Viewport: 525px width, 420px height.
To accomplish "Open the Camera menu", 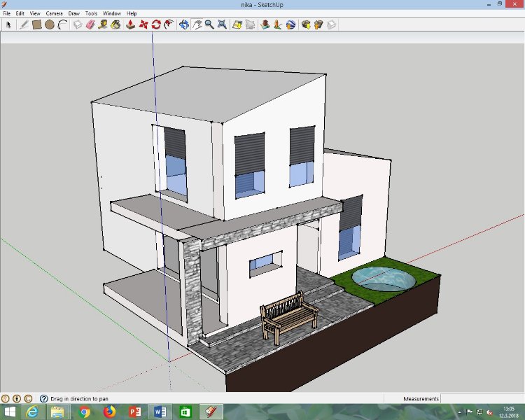I will tap(54, 13).
